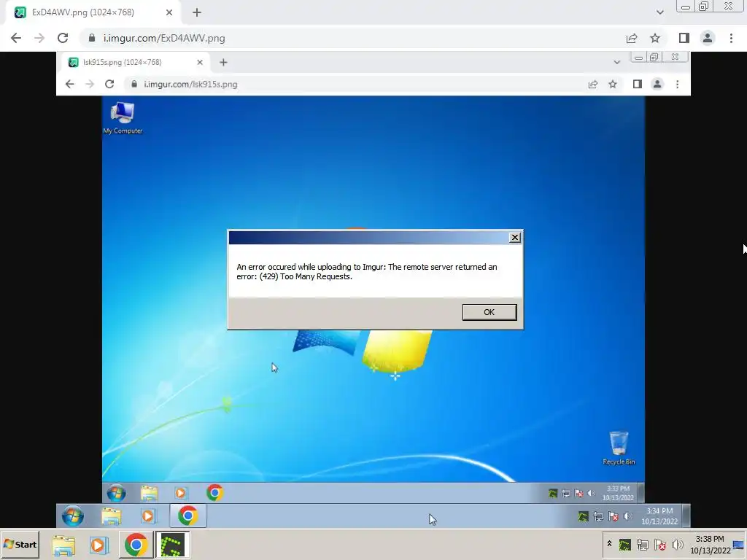Close the lsk915s.png tab in the pictured browser
This screenshot has height=560, width=747.
click(x=200, y=62)
